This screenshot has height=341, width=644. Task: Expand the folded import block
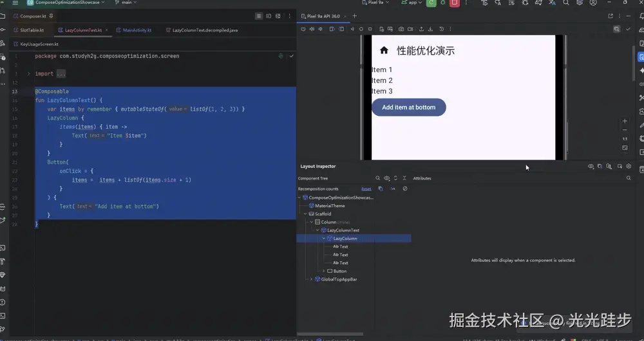[28, 74]
